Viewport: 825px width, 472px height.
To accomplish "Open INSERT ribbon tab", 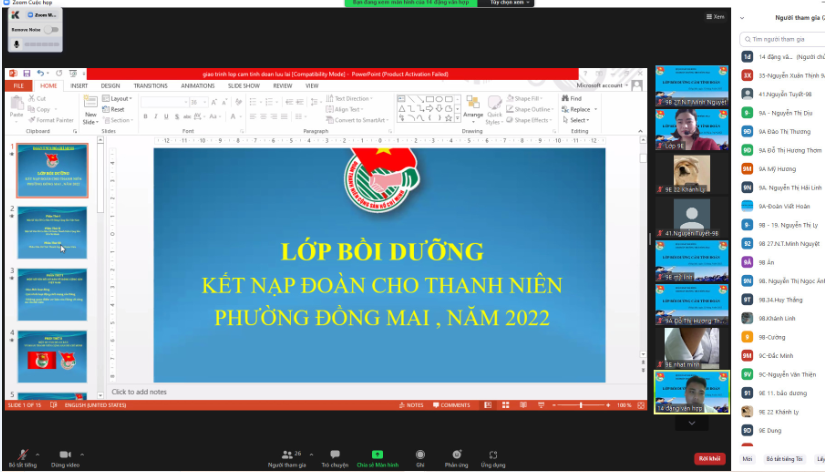I will (x=79, y=86).
